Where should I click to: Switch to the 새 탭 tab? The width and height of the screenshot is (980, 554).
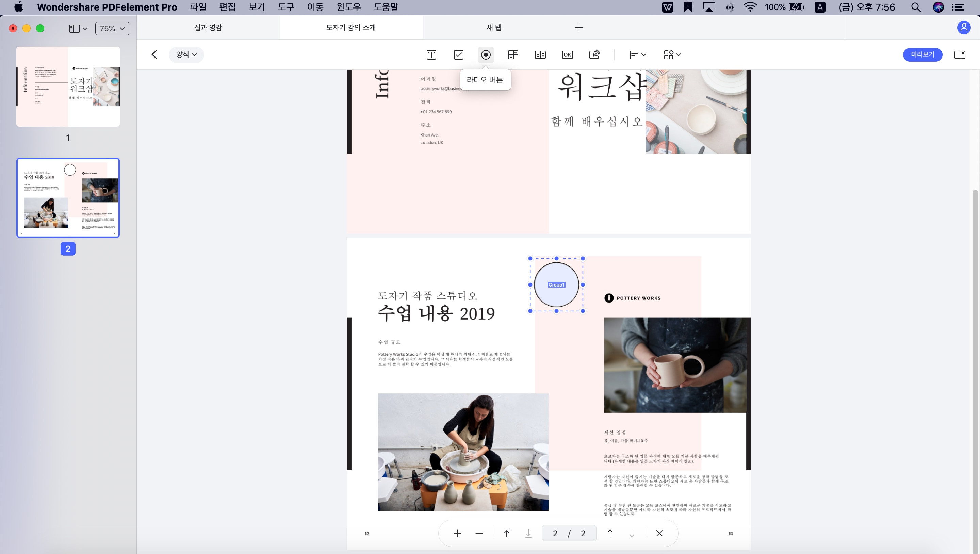pos(494,28)
